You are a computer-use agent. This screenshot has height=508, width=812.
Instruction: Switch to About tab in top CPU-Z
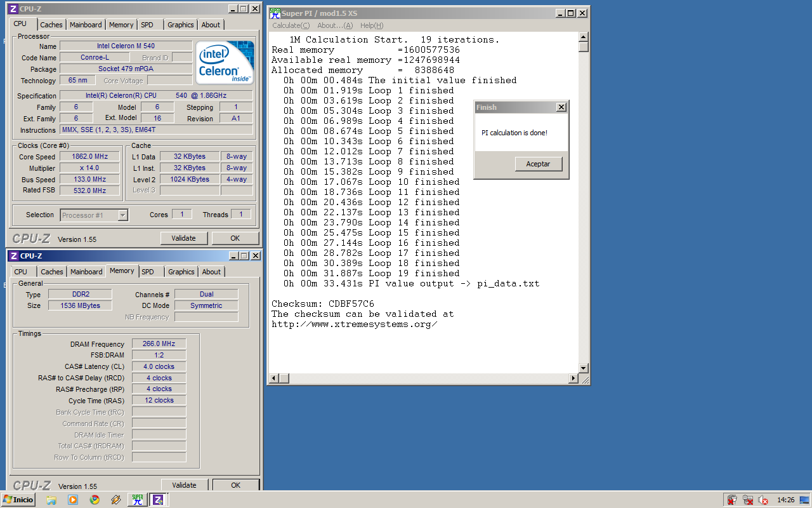(x=211, y=25)
